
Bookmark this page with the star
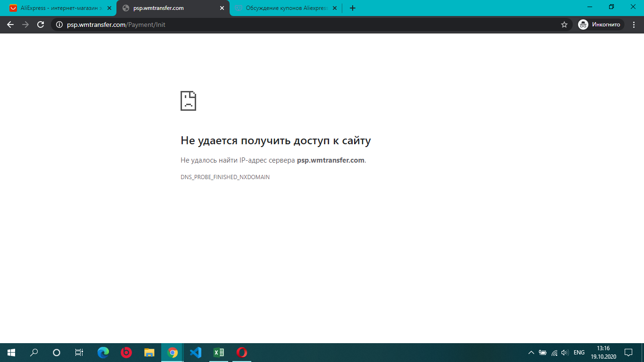pos(564,25)
